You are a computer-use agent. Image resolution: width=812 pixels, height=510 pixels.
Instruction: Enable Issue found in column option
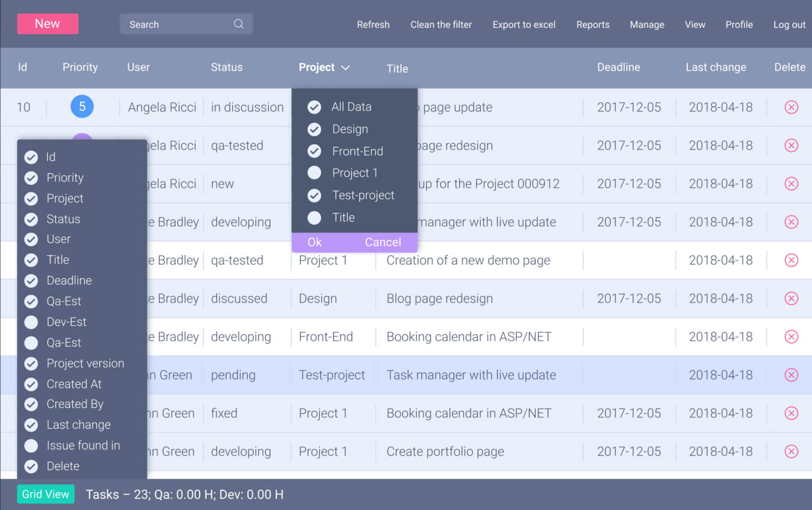point(31,446)
